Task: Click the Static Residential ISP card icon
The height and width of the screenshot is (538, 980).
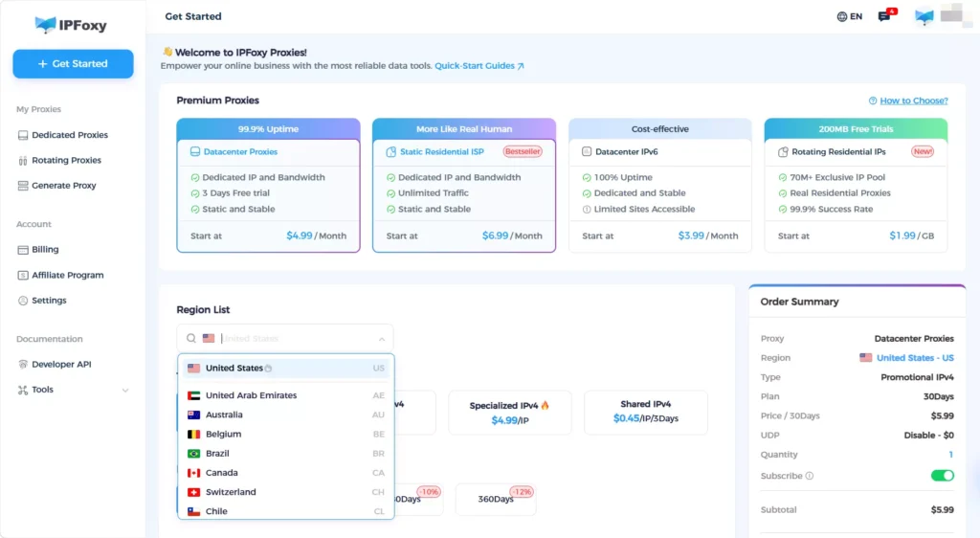Action: tap(391, 152)
